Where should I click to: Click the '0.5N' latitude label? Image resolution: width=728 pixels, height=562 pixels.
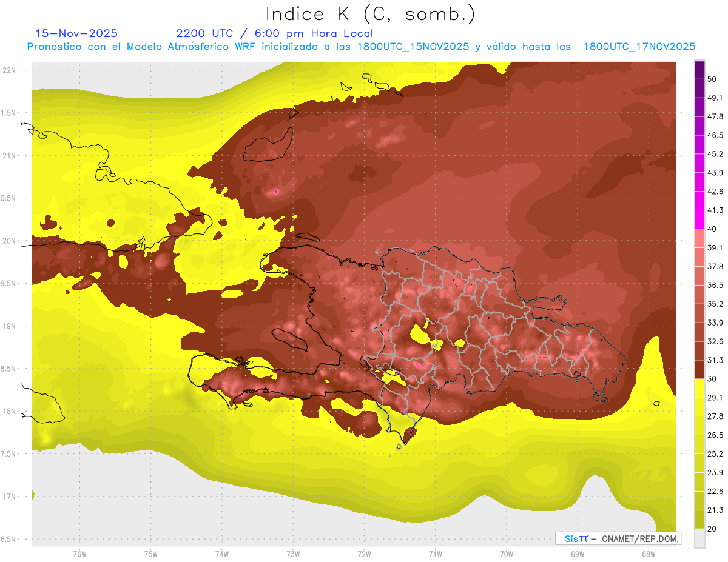tap(9, 198)
